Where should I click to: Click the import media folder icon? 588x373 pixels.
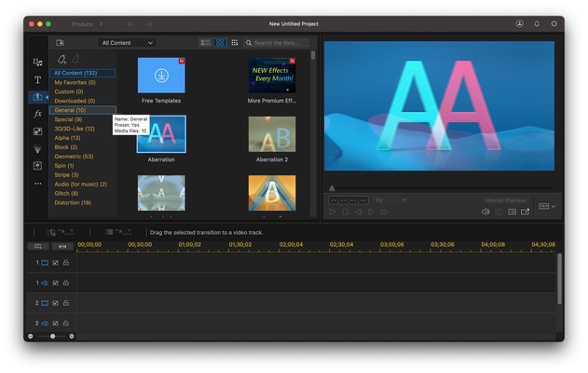pos(61,43)
